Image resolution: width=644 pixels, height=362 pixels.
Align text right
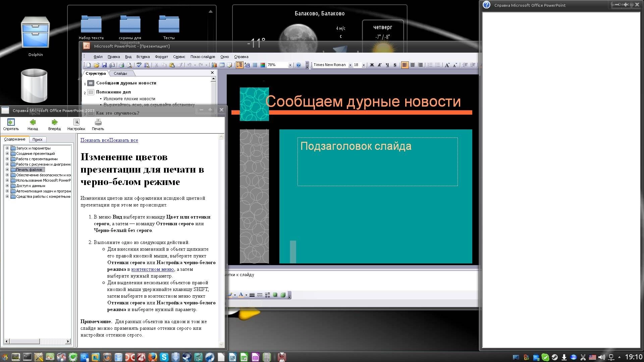pyautogui.click(x=420, y=65)
